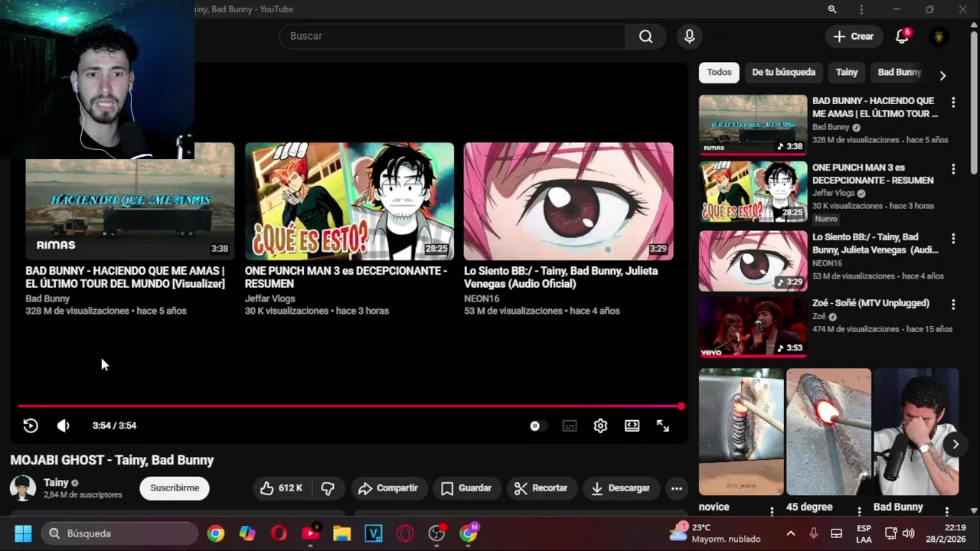Enter fullscreen mode
Screen dimensions: 980x551
[663, 425]
